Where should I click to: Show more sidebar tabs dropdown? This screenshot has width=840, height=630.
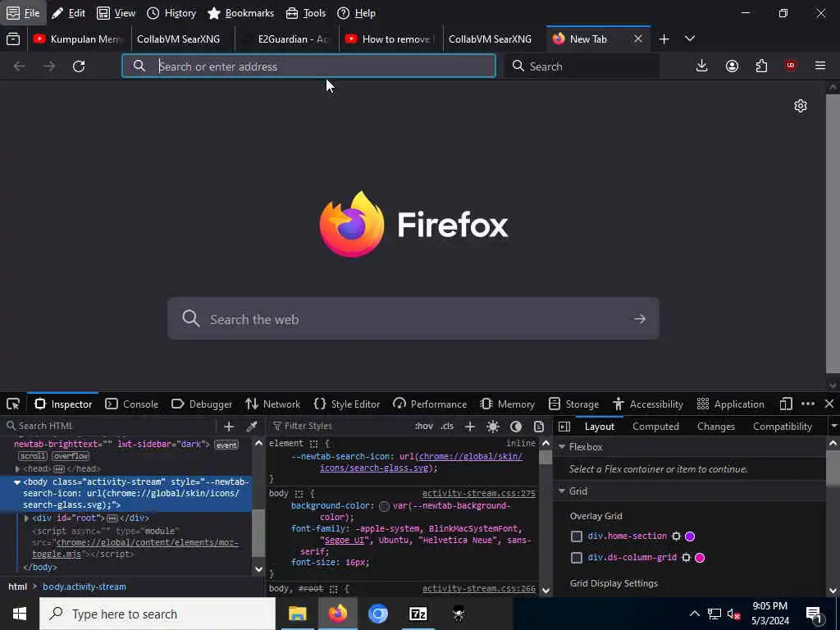833,427
